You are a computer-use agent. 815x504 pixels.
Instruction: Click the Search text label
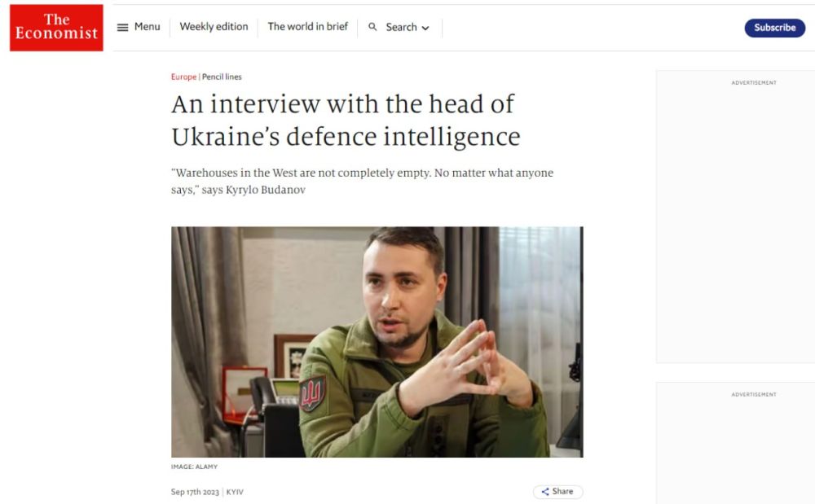(x=401, y=27)
